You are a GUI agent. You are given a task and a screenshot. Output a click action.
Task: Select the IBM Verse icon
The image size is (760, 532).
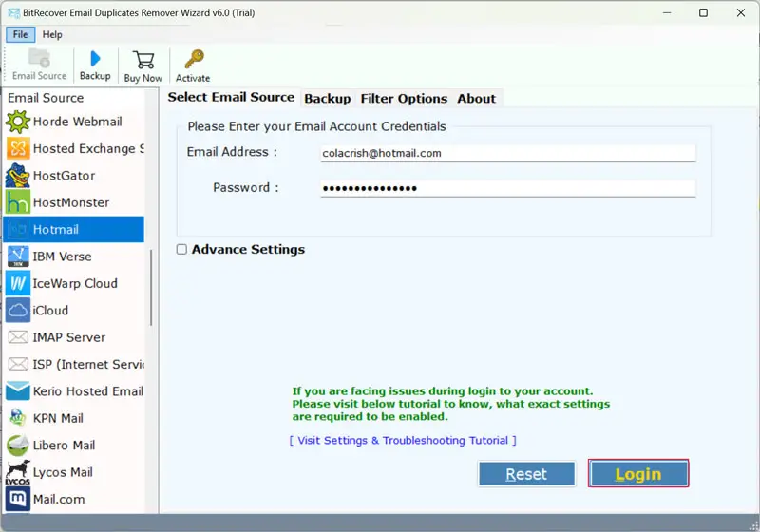point(18,256)
